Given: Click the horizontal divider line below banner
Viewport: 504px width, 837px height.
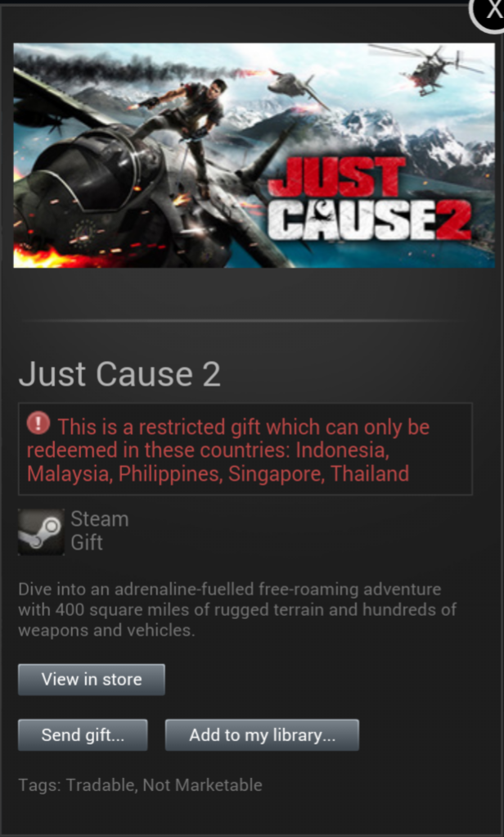Looking at the screenshot, I should 243,321.
